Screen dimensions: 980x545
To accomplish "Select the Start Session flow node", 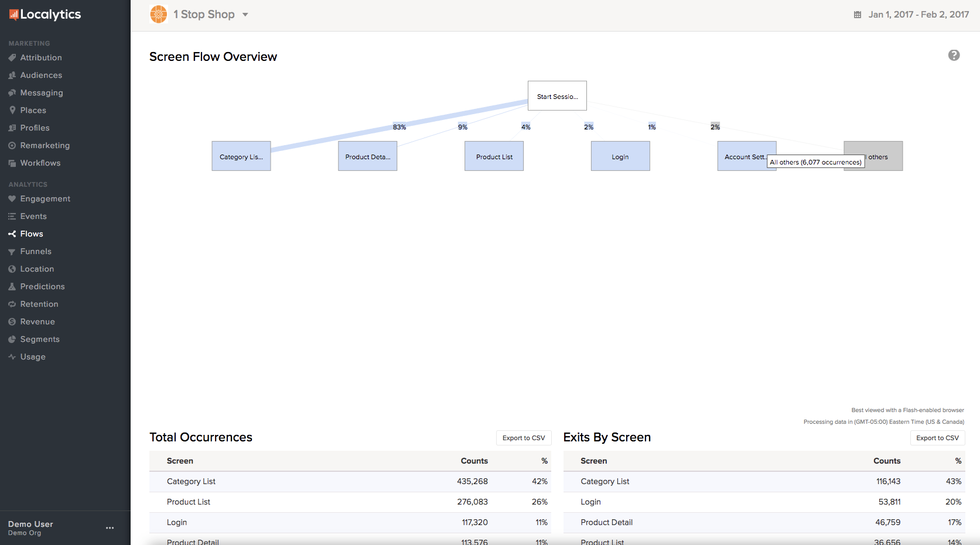I will coord(557,96).
